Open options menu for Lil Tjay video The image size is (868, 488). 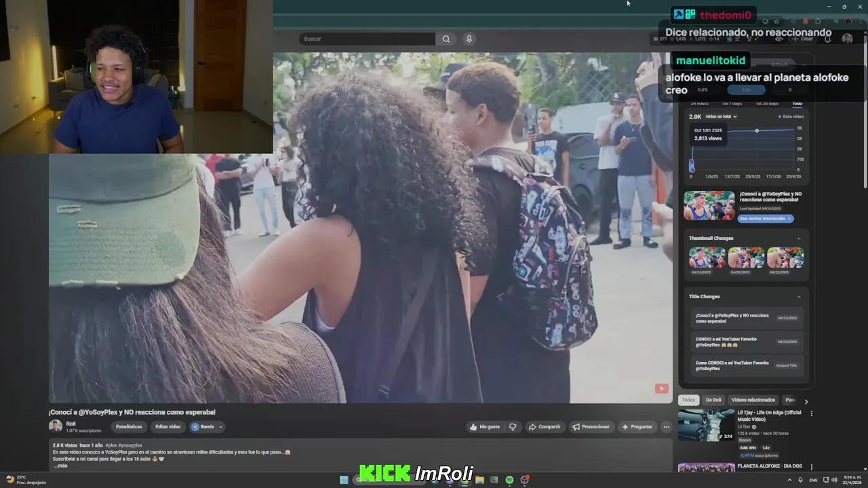(811, 413)
